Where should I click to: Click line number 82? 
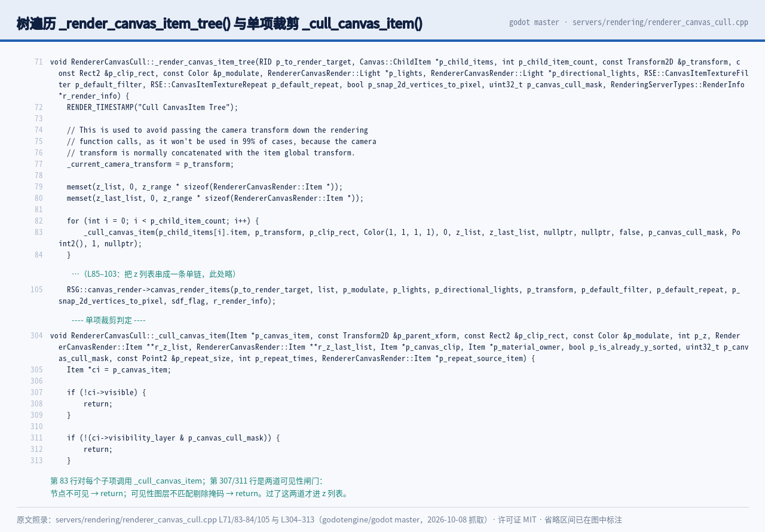[x=39, y=221]
